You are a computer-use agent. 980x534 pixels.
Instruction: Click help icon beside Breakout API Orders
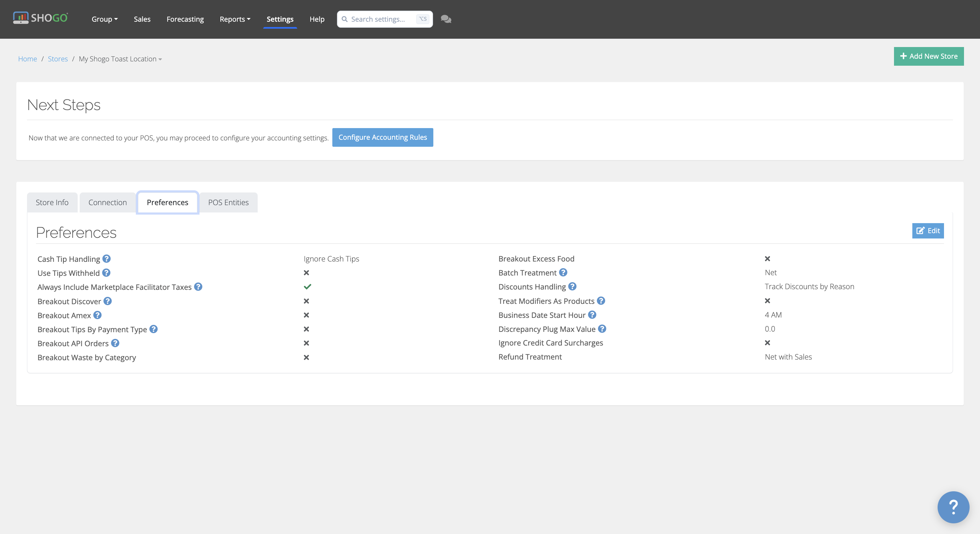[115, 343]
